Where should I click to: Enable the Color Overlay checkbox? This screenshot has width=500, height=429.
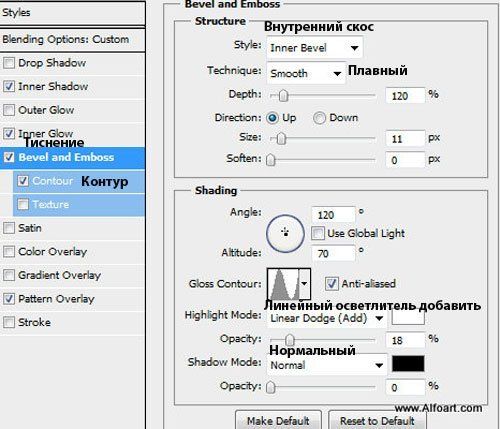(9, 252)
